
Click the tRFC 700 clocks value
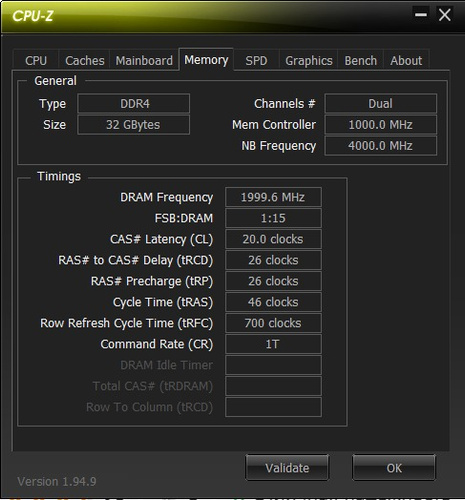tap(273, 323)
